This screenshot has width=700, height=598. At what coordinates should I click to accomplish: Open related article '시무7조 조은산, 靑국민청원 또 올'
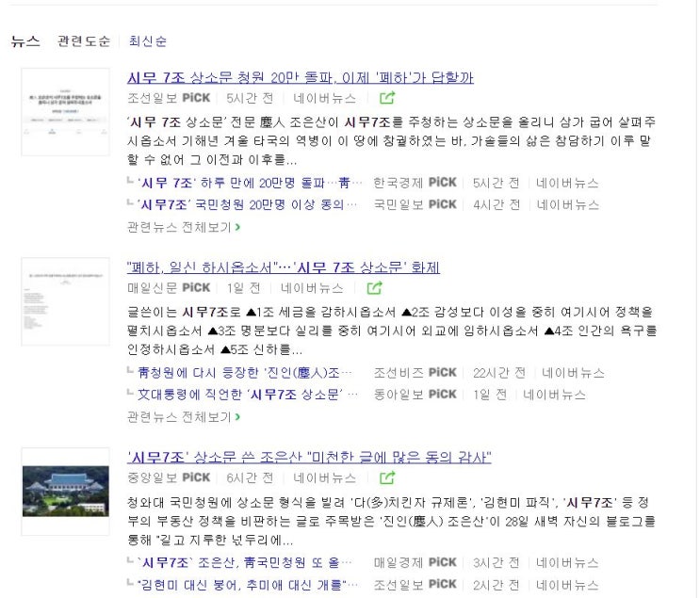(245, 563)
